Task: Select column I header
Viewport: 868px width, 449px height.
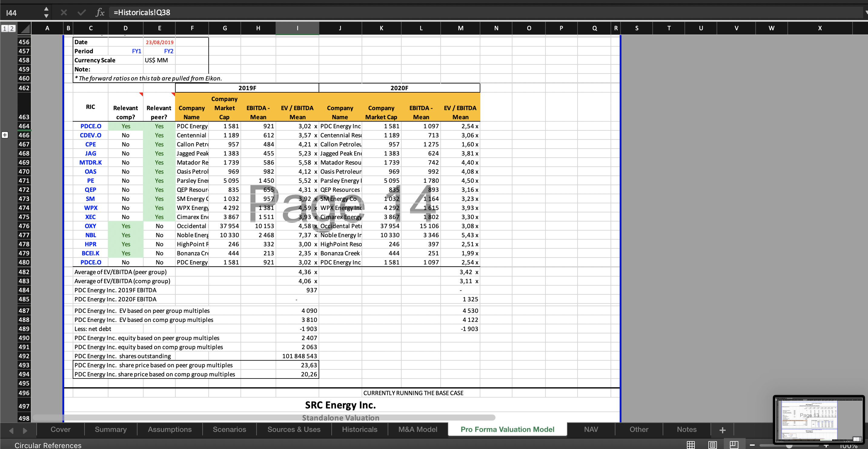Action: pos(297,28)
